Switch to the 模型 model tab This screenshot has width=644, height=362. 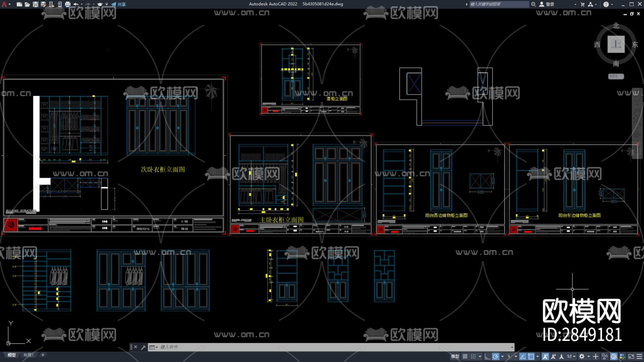coord(12,355)
